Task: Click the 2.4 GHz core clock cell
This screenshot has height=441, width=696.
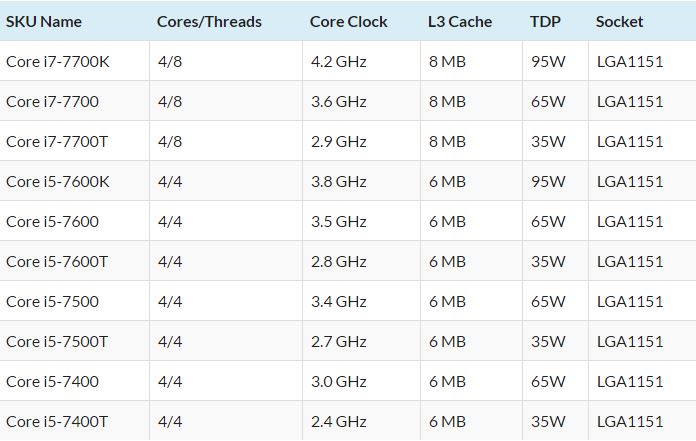Action: click(338, 422)
